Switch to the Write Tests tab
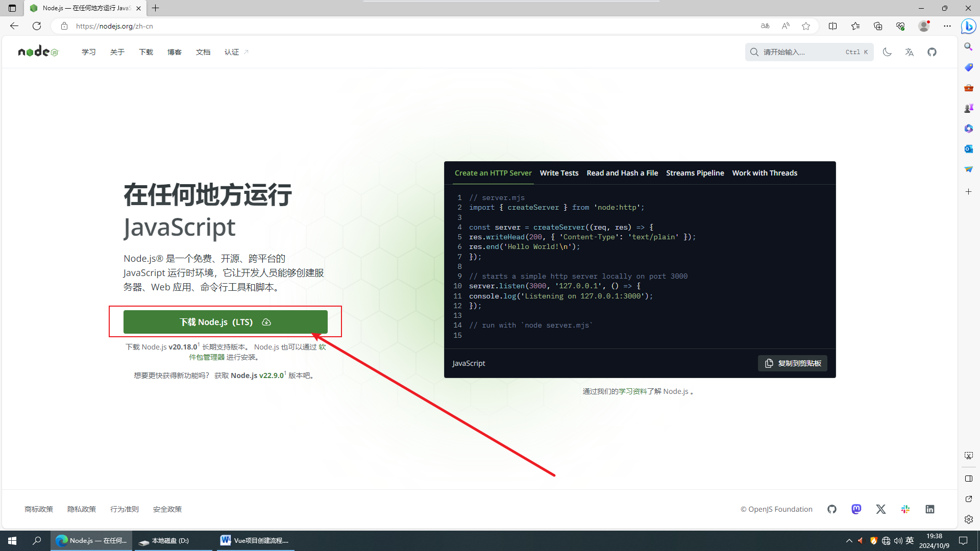980x551 pixels. [x=559, y=172]
